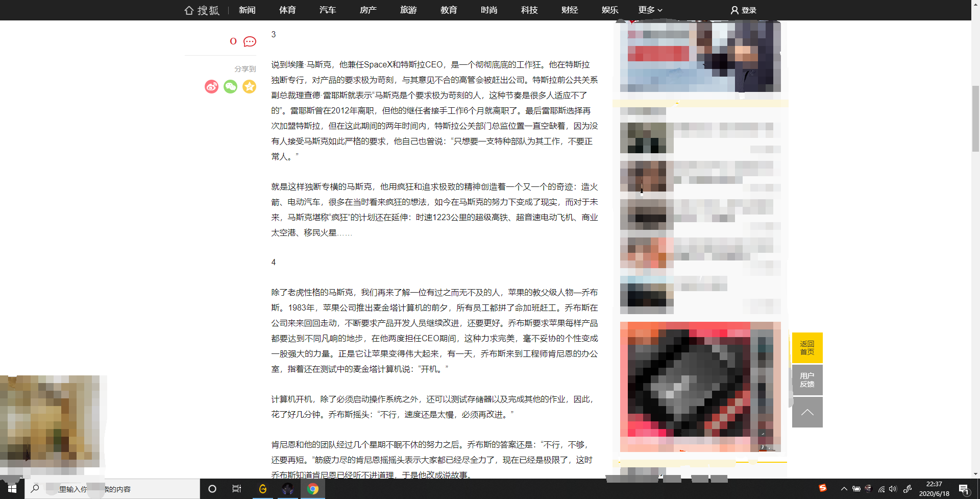Go to the 科技 section
The height and width of the screenshot is (499, 980).
[529, 10]
